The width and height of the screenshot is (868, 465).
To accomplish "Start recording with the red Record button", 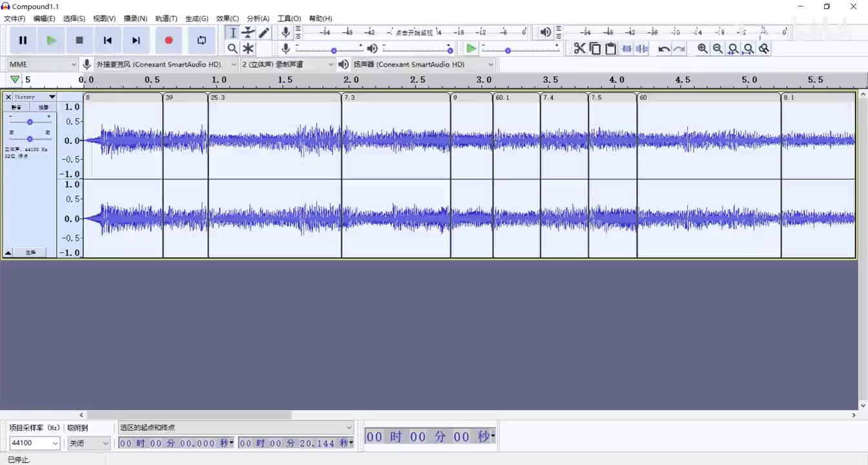I will 169,40.
